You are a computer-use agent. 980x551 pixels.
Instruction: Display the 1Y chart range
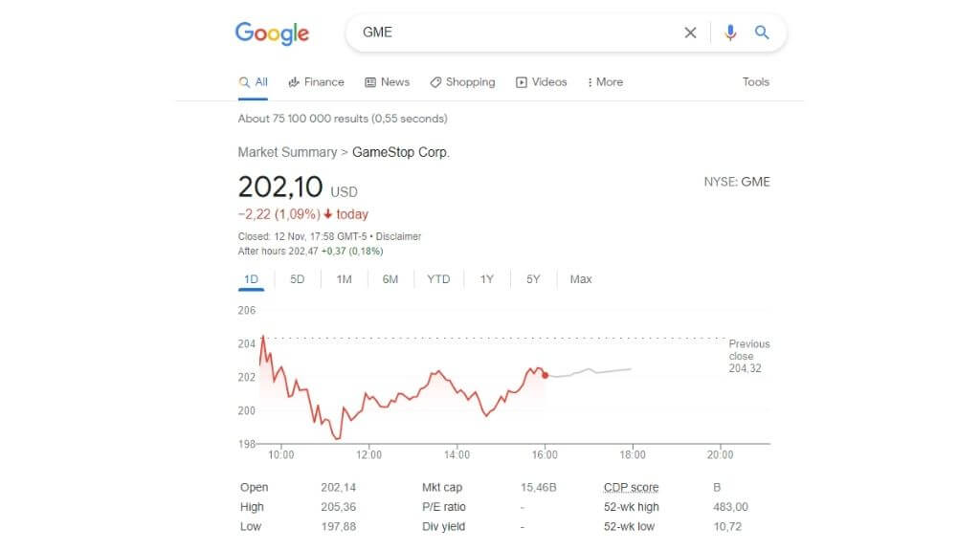click(487, 279)
